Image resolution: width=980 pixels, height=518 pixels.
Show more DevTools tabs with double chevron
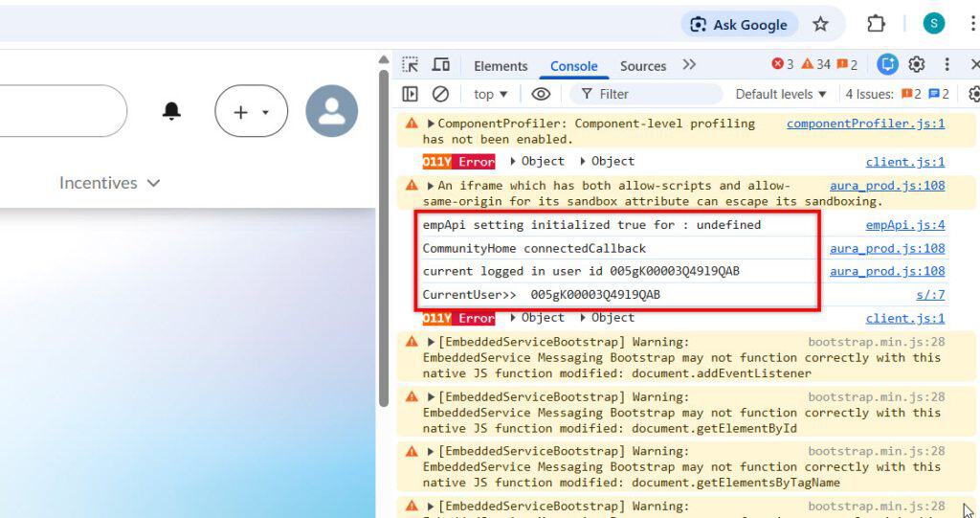coord(689,64)
